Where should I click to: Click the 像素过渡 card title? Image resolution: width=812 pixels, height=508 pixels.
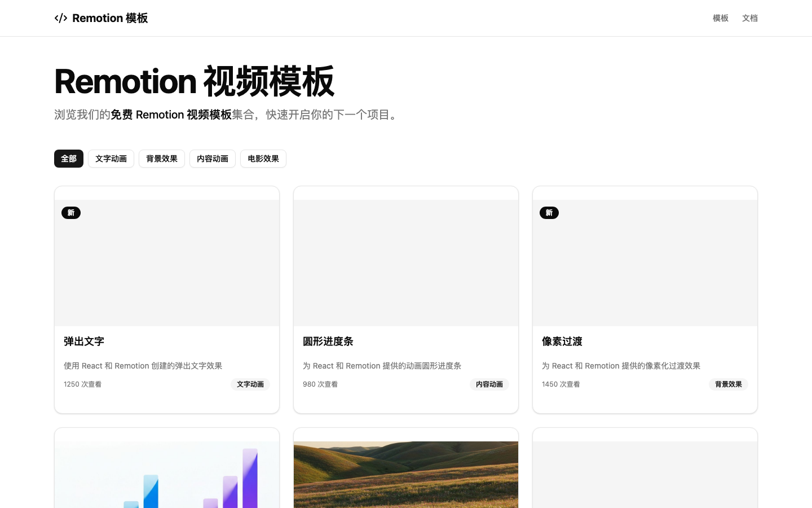tap(562, 341)
